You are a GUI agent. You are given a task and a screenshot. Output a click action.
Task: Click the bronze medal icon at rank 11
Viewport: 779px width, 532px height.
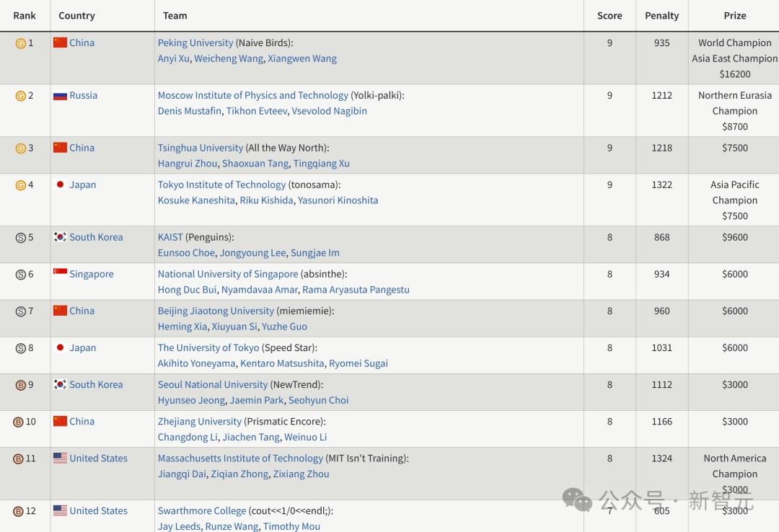(x=18, y=459)
